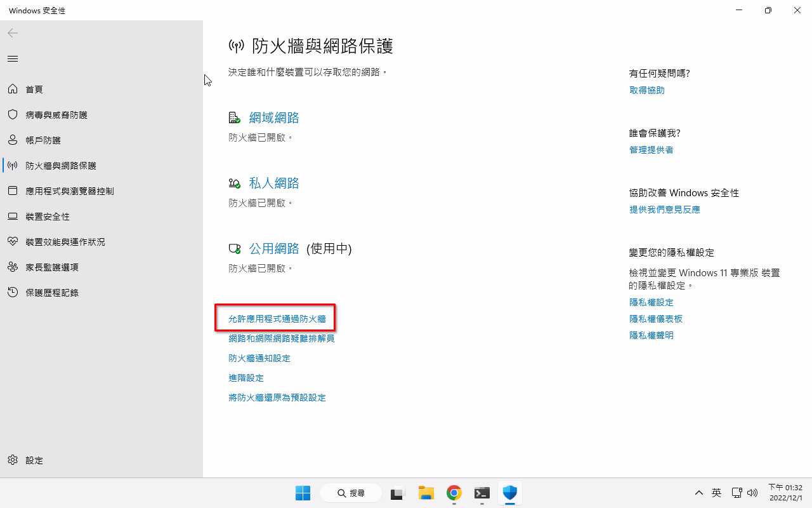Click 允許應用程式通過防火牆 link
The height and width of the screenshot is (508, 812).
point(277,319)
